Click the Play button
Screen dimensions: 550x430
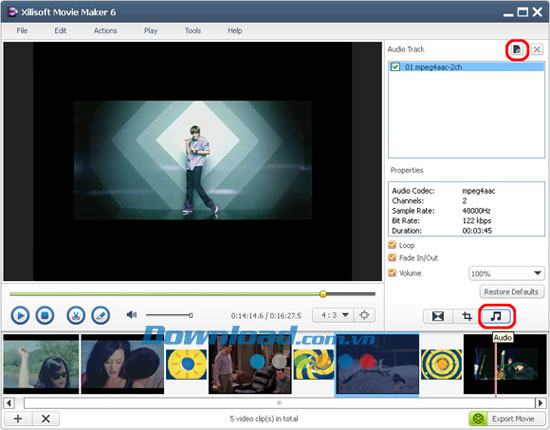[x=20, y=315]
